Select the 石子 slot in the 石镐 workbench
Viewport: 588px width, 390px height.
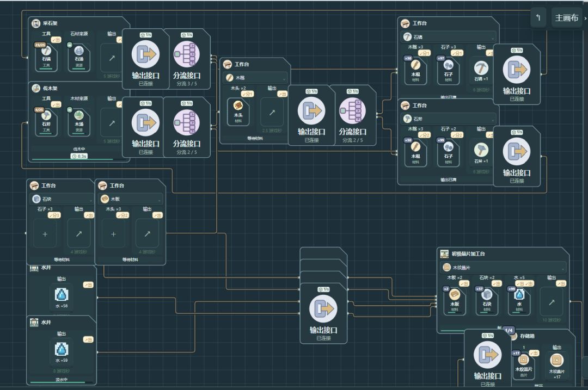[x=448, y=70]
